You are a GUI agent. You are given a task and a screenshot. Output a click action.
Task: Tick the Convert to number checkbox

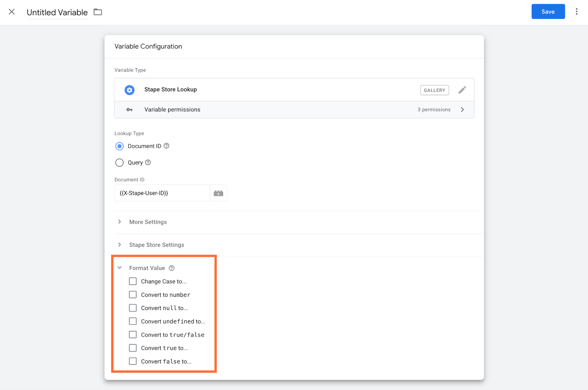(133, 295)
